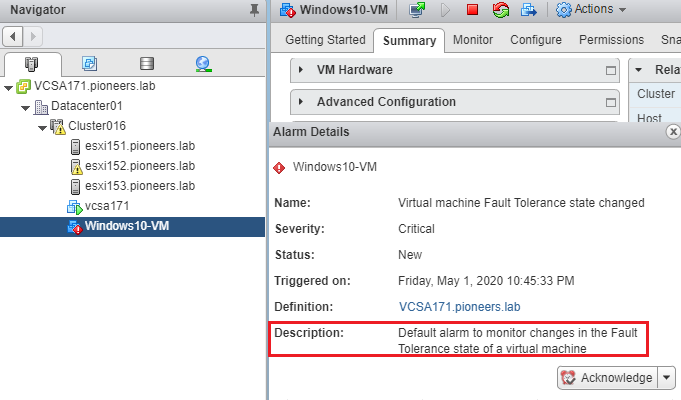Go back with the Navigator back arrow
The height and width of the screenshot is (400, 681).
coord(13,36)
